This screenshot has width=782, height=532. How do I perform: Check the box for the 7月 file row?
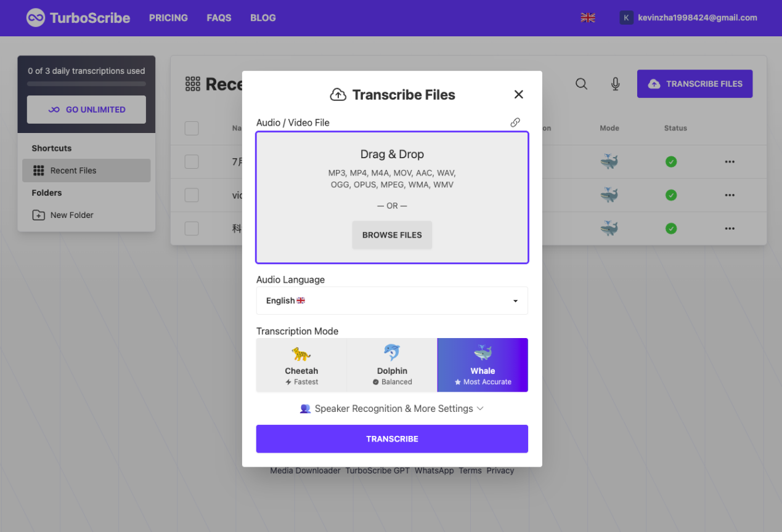coord(192,162)
